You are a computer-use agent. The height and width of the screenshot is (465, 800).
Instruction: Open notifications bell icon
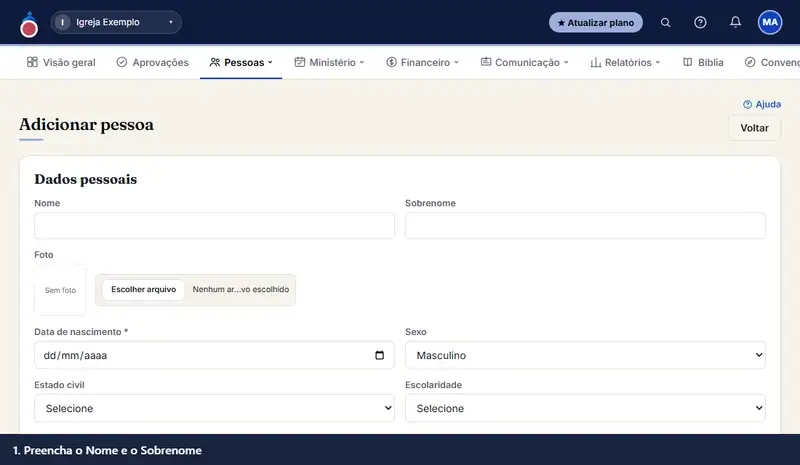[x=735, y=22]
